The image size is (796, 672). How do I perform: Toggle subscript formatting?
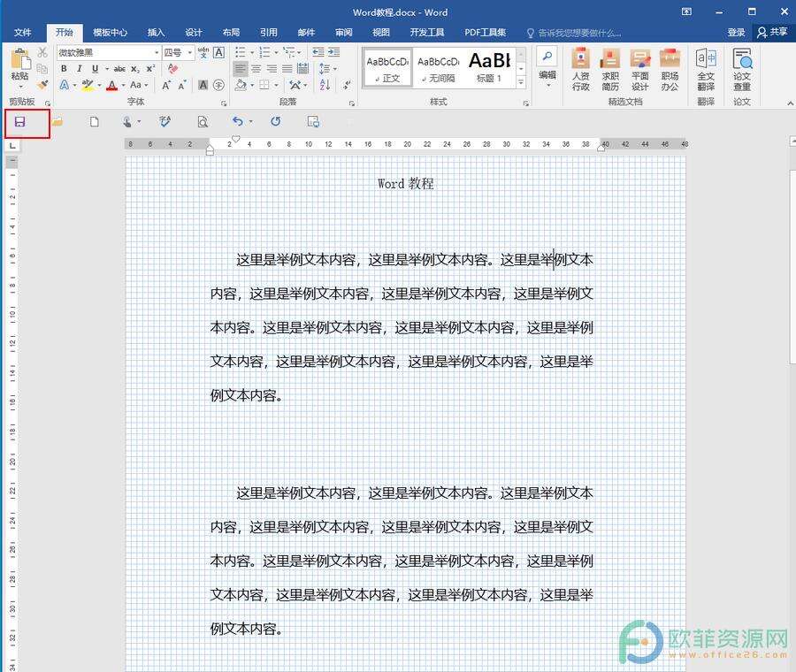[135, 68]
